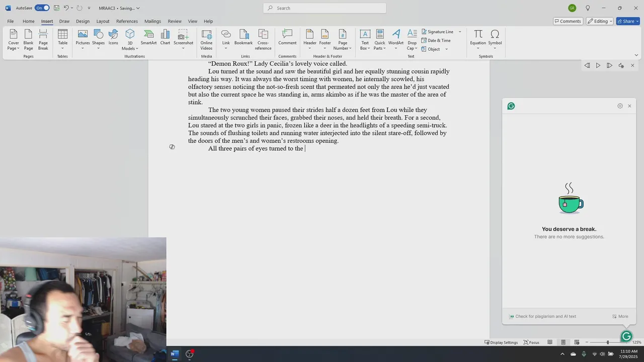This screenshot has height=362, width=644.
Task: Insert Online Videos
Action: coord(206,40)
